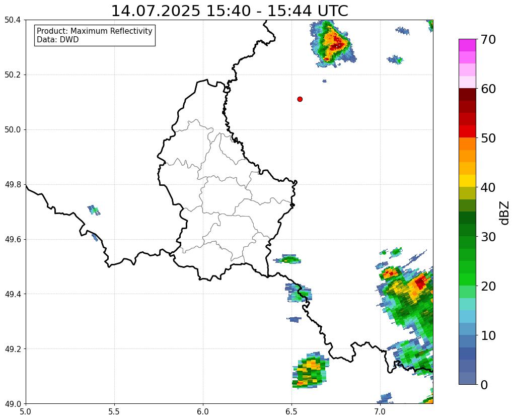
Task: Click the 50 tick on the colorbar
Action: click(488, 138)
